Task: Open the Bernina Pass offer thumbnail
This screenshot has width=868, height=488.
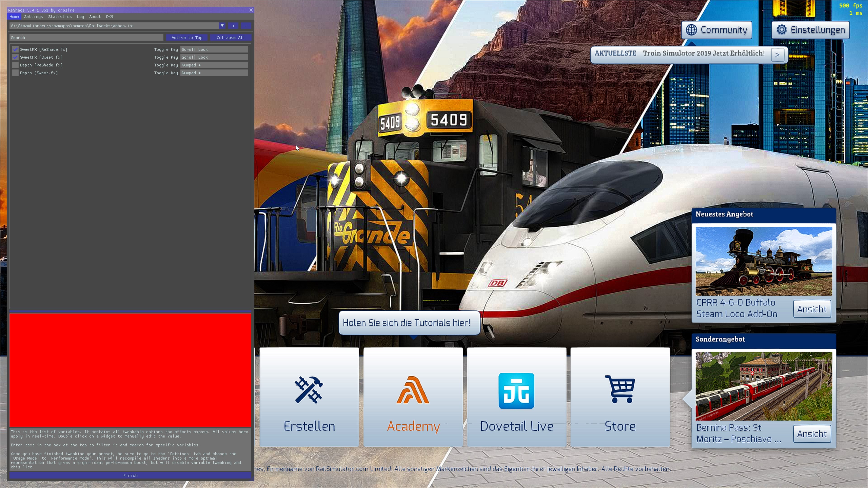Action: [x=764, y=386]
